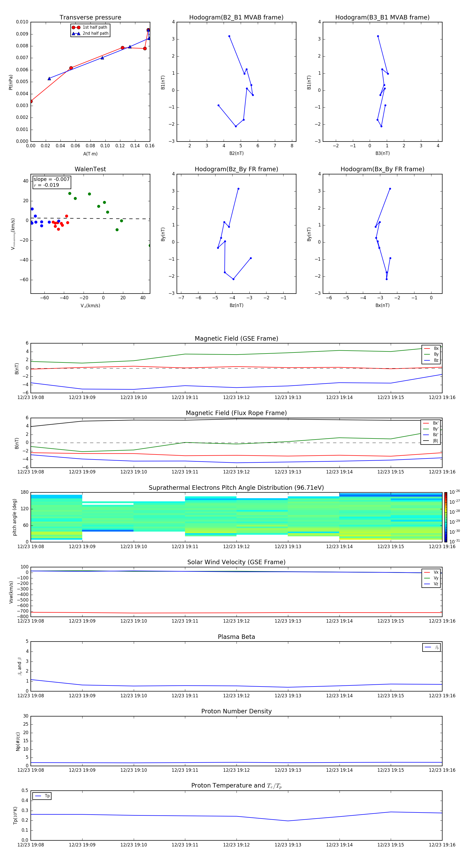Viewport: 473px width, 868px height.
Task: Click the 'Magnetic Field (Flux Rope Frame)' title
Action: 236,413
